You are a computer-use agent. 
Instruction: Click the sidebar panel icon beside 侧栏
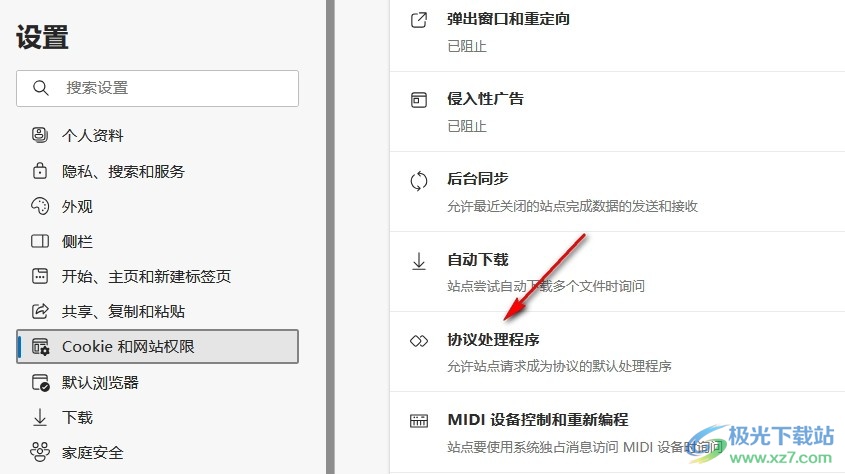pyautogui.click(x=40, y=241)
